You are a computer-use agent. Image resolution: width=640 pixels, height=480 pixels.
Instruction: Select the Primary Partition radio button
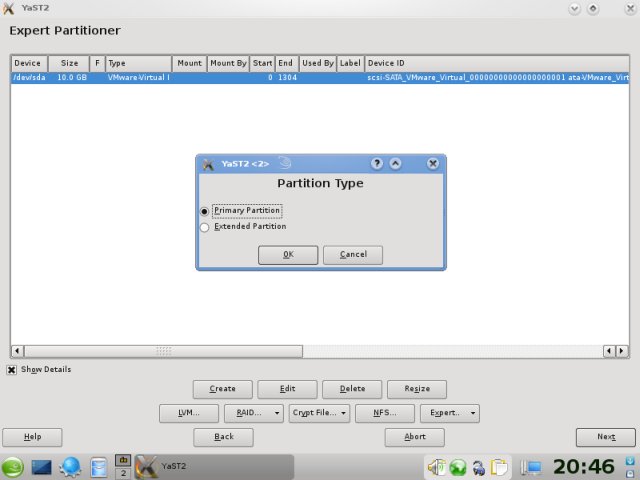pyautogui.click(x=204, y=211)
